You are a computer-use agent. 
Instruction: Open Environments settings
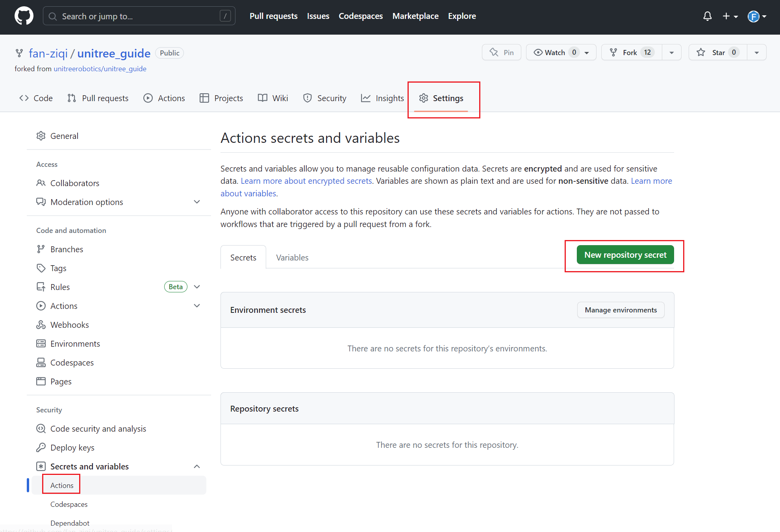pyautogui.click(x=119, y=344)
